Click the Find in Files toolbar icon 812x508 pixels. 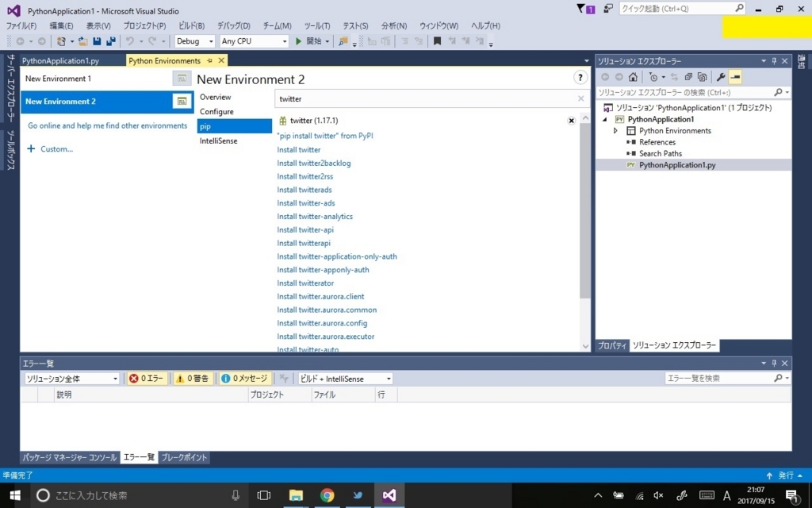tap(343, 41)
